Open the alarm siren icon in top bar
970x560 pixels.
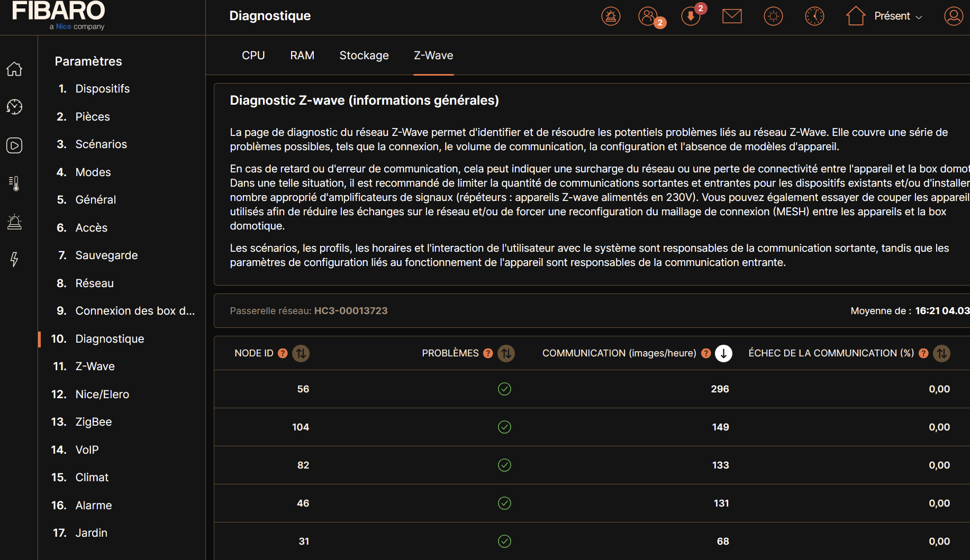pyautogui.click(x=611, y=16)
